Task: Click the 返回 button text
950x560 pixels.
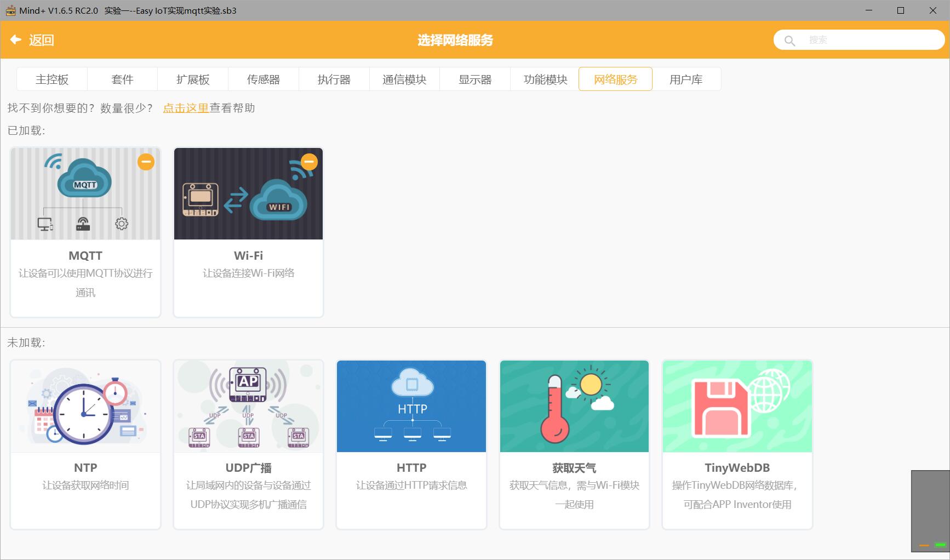Action: point(42,40)
